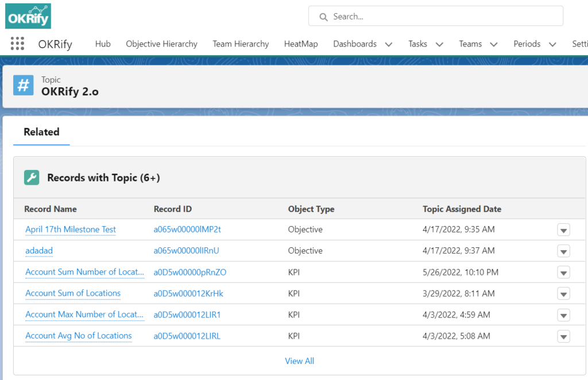This screenshot has width=588, height=380.
Task: Click the OKRify logo icon
Action: point(28,16)
